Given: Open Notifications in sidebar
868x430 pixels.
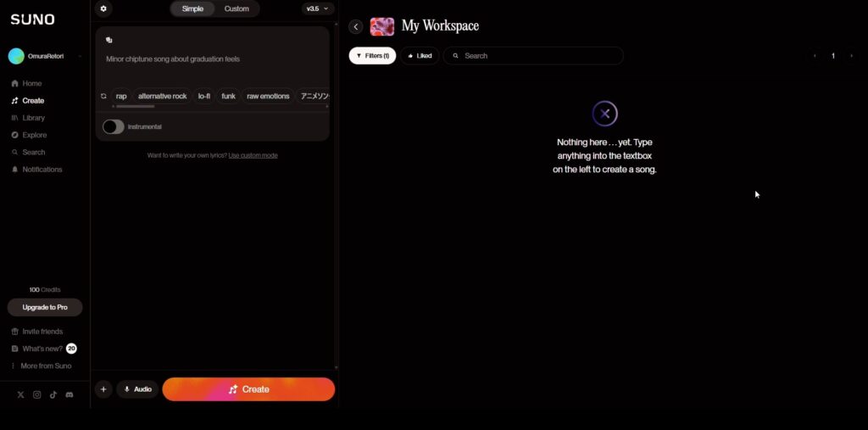Looking at the screenshot, I should tap(36, 170).
